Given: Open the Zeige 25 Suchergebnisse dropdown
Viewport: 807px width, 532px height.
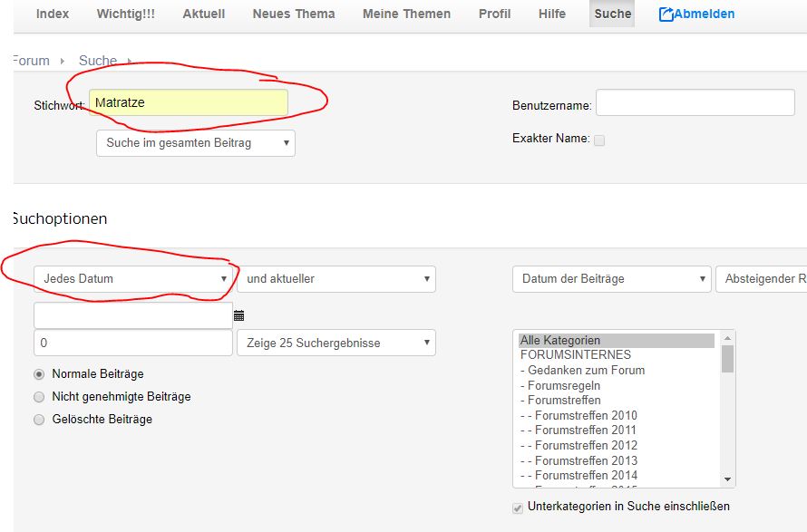Looking at the screenshot, I should 335,343.
